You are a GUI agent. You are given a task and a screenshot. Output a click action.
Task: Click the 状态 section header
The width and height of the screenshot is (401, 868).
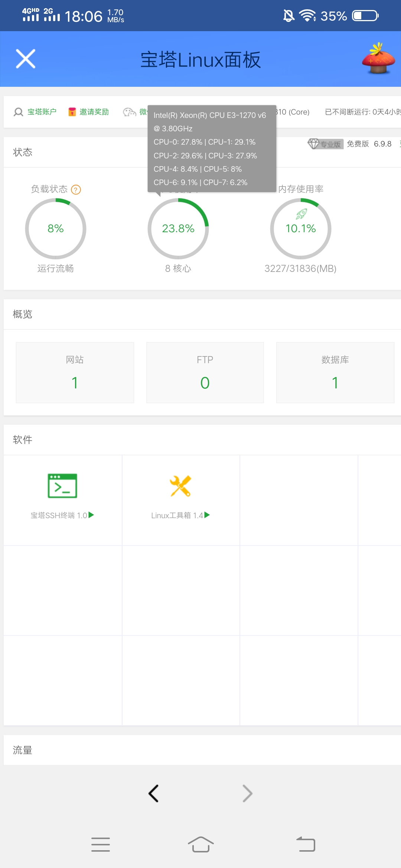[23, 152]
